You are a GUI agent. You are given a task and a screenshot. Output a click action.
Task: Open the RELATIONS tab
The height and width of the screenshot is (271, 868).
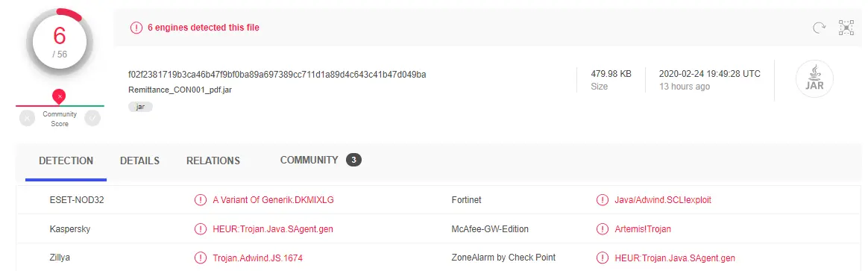(213, 161)
